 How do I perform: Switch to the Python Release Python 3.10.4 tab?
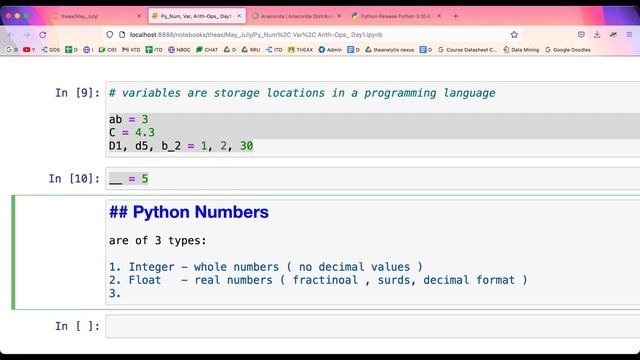pyautogui.click(x=397, y=16)
